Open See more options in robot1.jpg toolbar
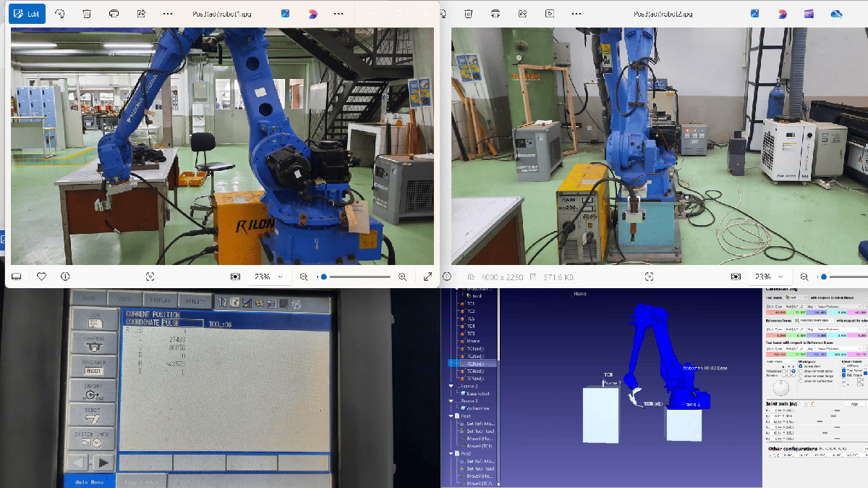 (x=167, y=14)
